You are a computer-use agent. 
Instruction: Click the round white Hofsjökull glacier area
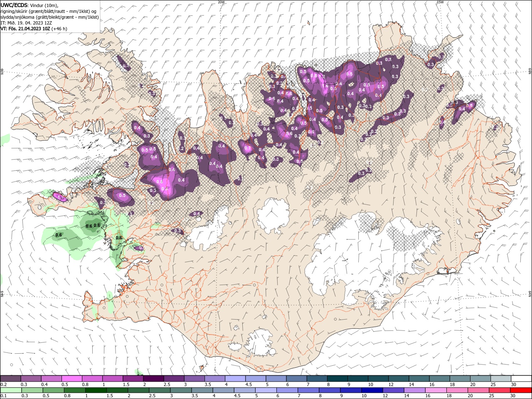click(273, 216)
